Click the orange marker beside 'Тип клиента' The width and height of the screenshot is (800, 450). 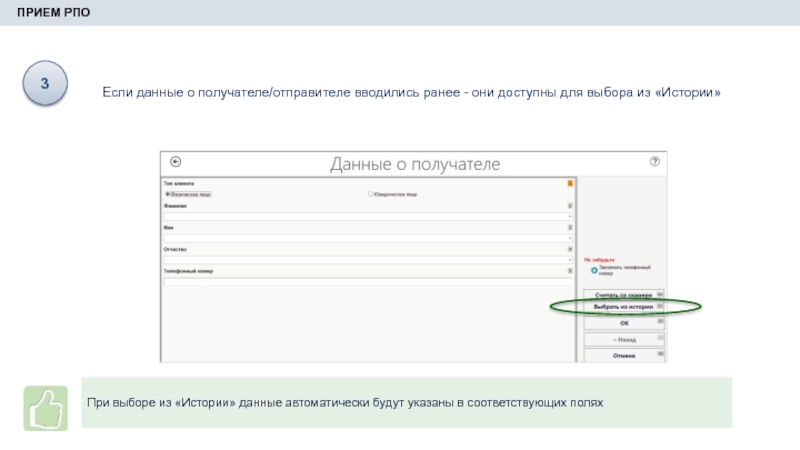coord(570,183)
